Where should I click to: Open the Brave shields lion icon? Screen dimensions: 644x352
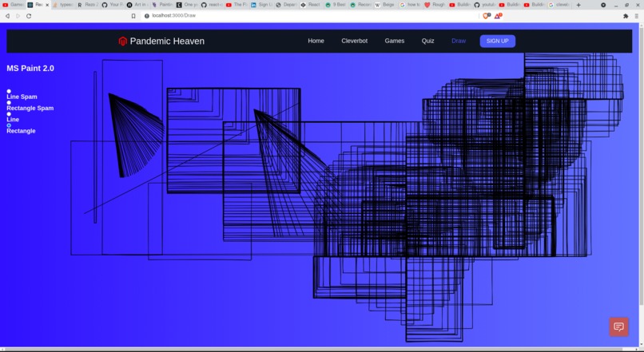pyautogui.click(x=487, y=16)
